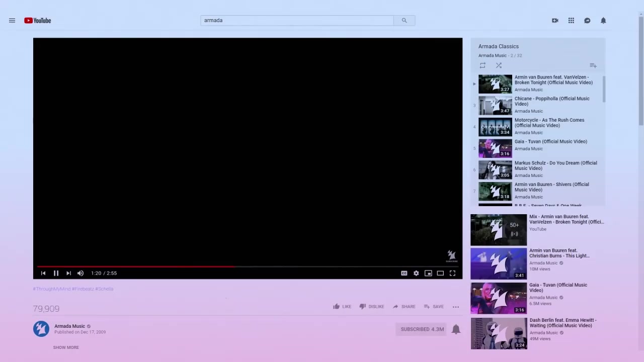Image resolution: width=644 pixels, height=362 pixels.
Task: Click the #Firebeatz hashtag
Action: click(83, 289)
